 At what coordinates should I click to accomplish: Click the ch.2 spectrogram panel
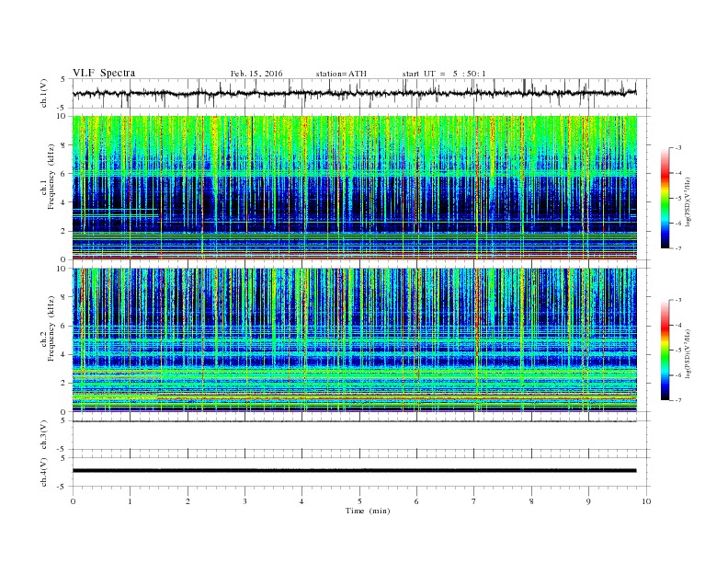click(354, 339)
